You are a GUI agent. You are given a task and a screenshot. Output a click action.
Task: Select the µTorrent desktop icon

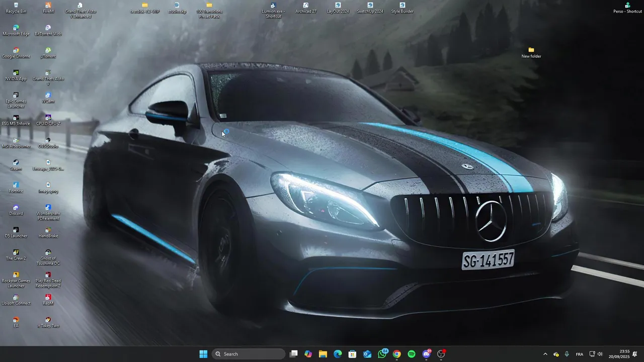click(x=48, y=53)
